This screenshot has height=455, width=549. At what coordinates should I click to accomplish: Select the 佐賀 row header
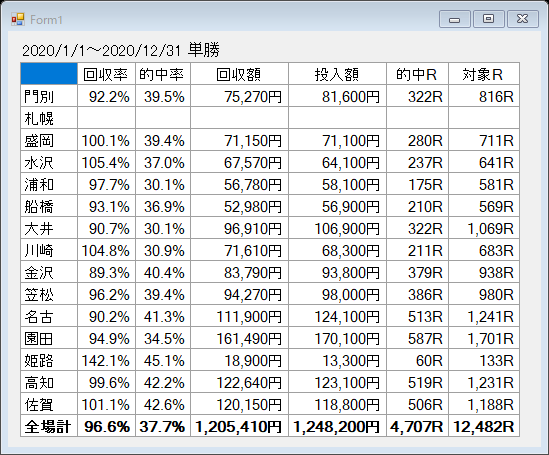tap(49, 405)
